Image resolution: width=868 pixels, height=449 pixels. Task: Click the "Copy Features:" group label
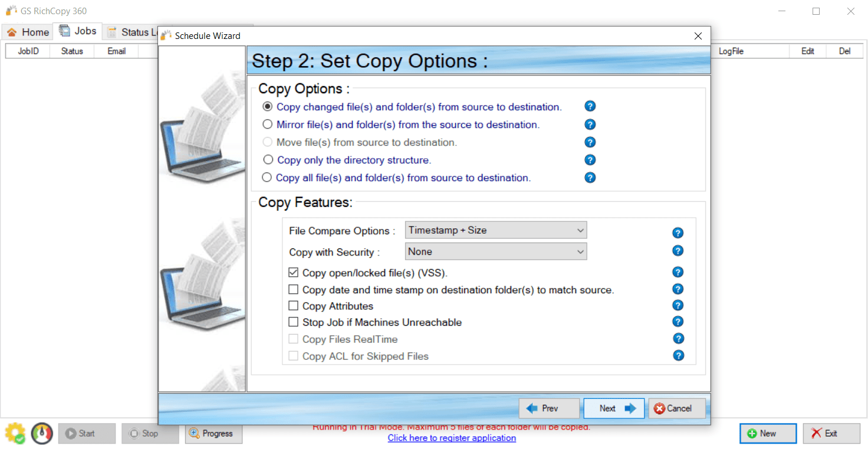(x=305, y=202)
